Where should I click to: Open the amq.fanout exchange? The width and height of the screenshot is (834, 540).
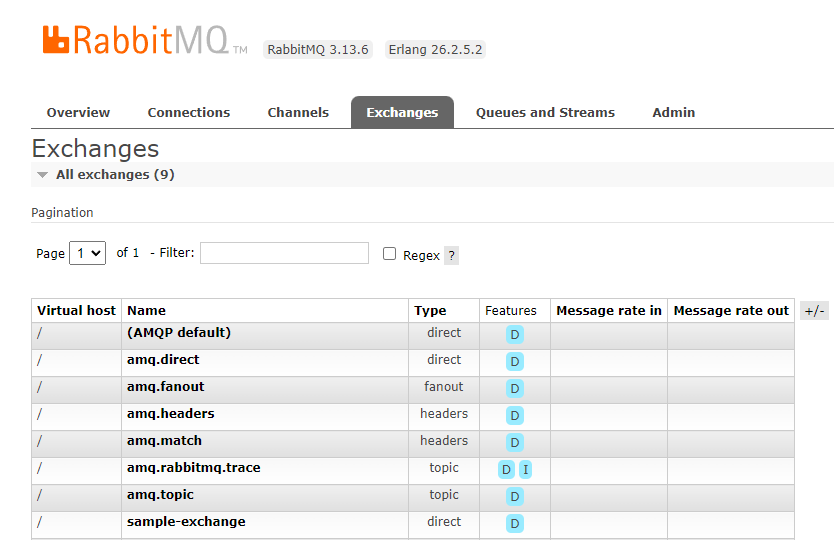(165, 387)
